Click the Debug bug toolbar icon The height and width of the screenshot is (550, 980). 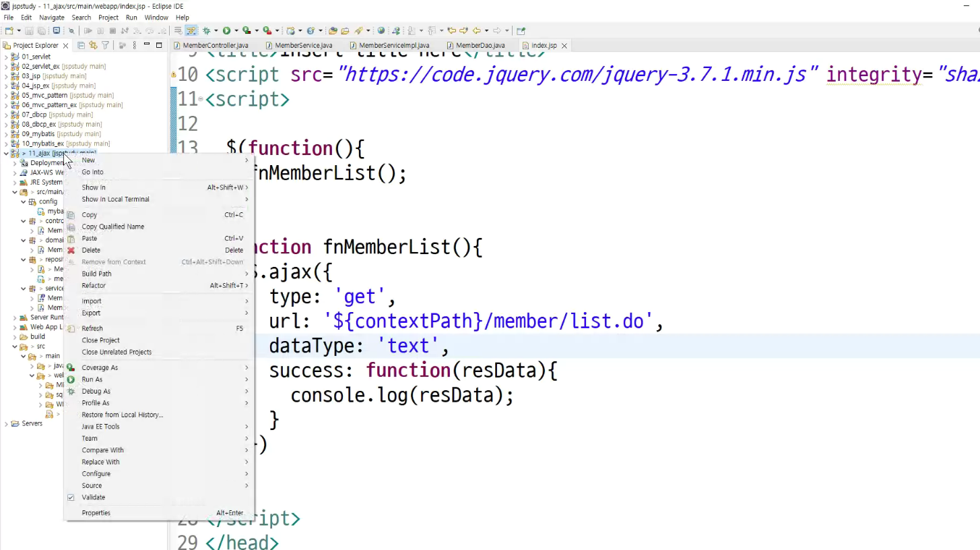[207, 30]
